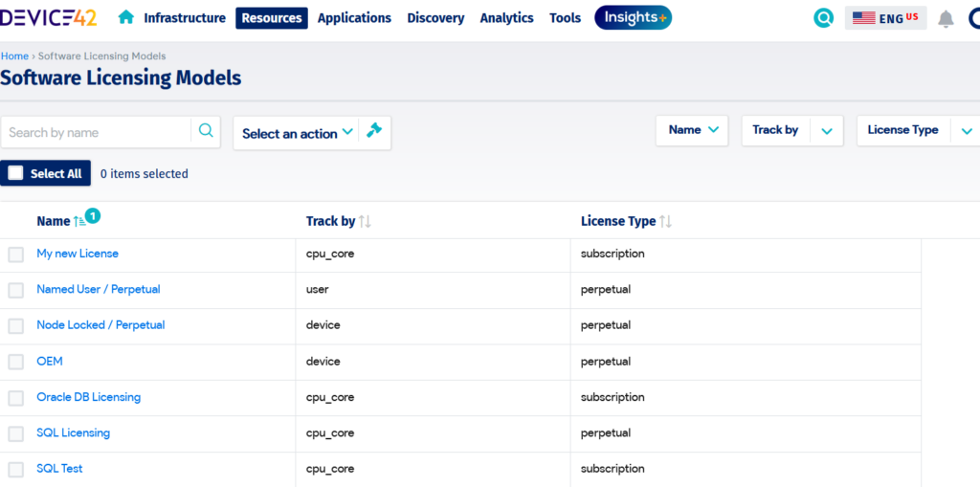Click device in the Node Locked row
Screen dimensions: 980x487
(323, 325)
